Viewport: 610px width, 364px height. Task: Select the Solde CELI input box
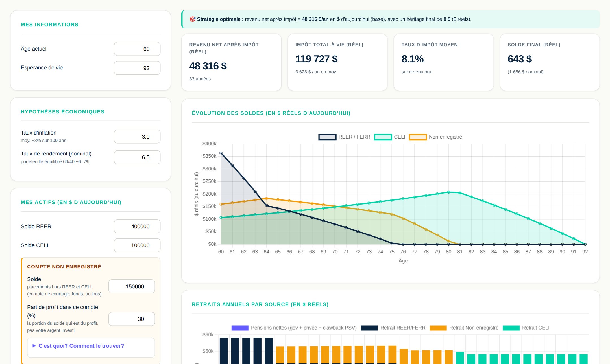tap(137, 245)
